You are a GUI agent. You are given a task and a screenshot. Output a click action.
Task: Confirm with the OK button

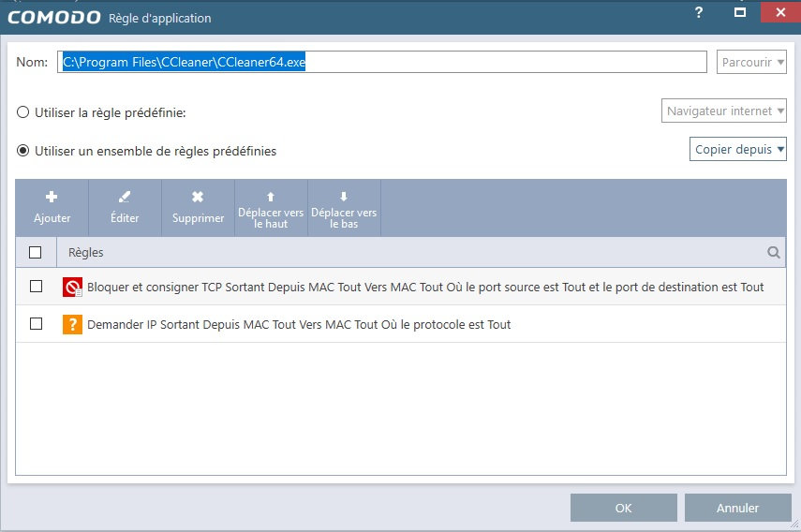pyautogui.click(x=624, y=508)
